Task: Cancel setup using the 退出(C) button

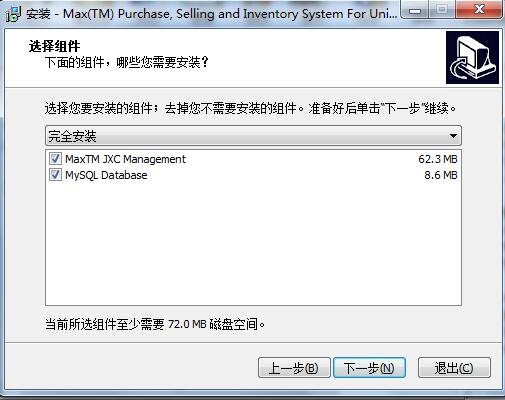Action: pyautogui.click(x=454, y=368)
